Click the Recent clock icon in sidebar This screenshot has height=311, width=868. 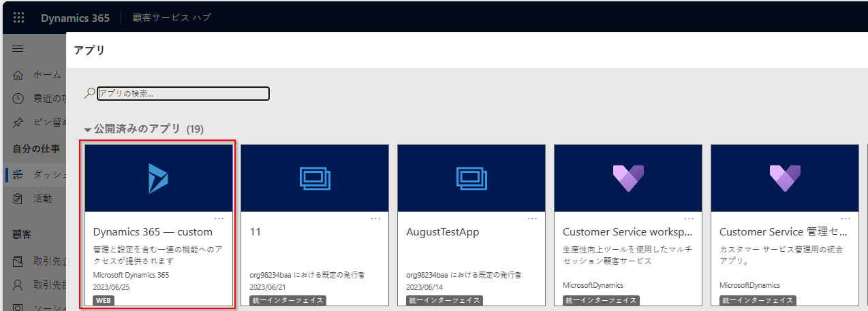(18, 99)
